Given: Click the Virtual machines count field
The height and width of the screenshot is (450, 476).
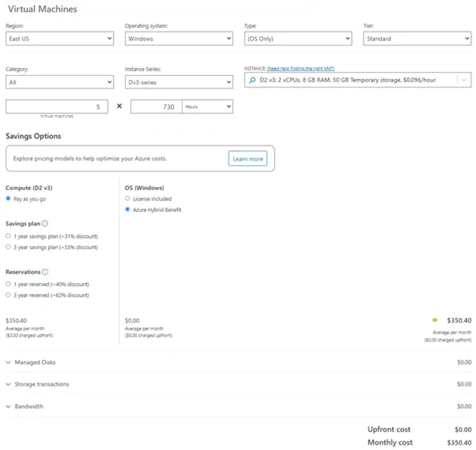Looking at the screenshot, I should point(57,107).
